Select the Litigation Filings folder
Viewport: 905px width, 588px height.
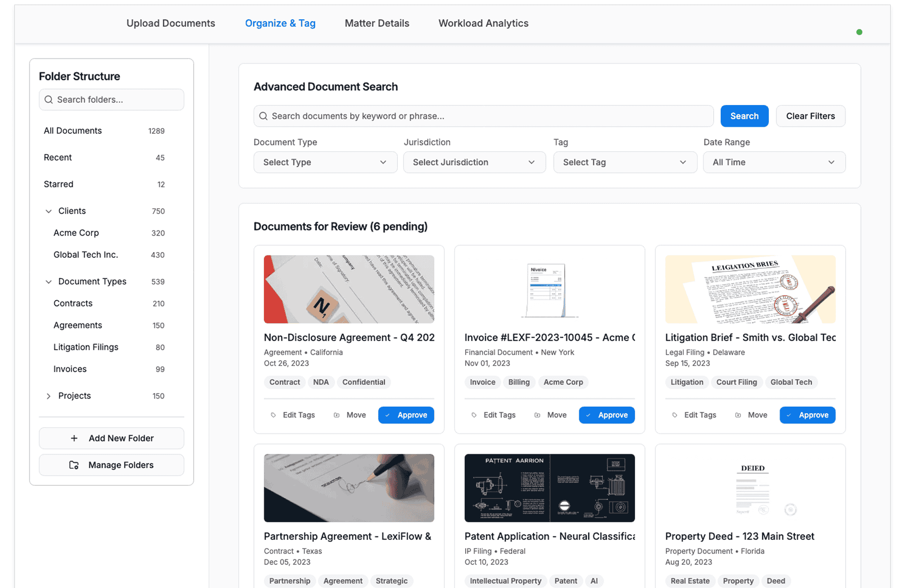86,347
